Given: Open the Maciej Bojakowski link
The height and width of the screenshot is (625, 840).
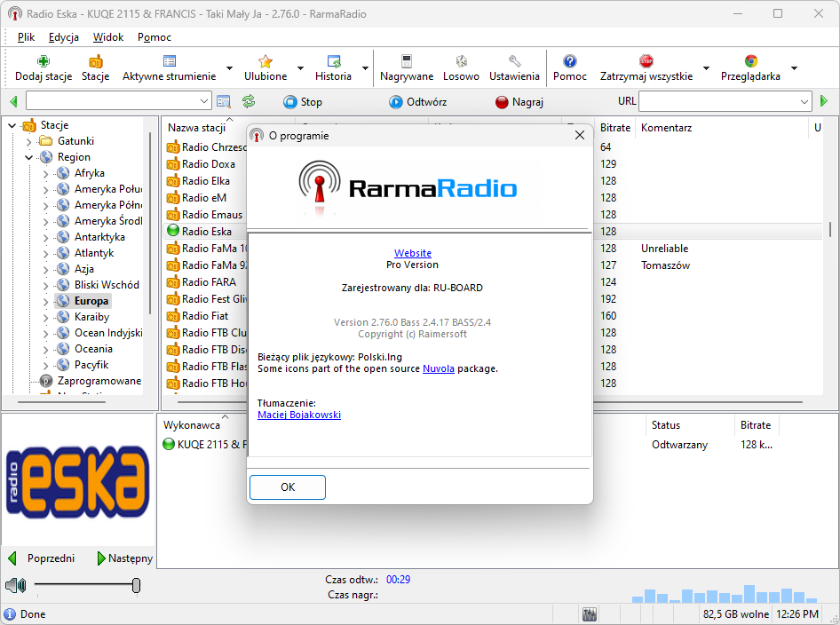Looking at the screenshot, I should [299, 415].
